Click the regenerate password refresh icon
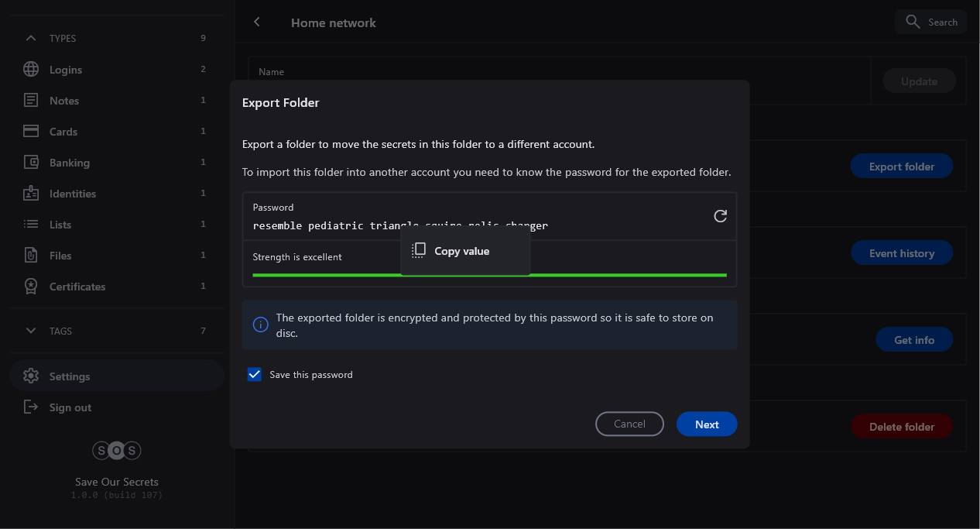This screenshot has width=980, height=529. click(720, 216)
